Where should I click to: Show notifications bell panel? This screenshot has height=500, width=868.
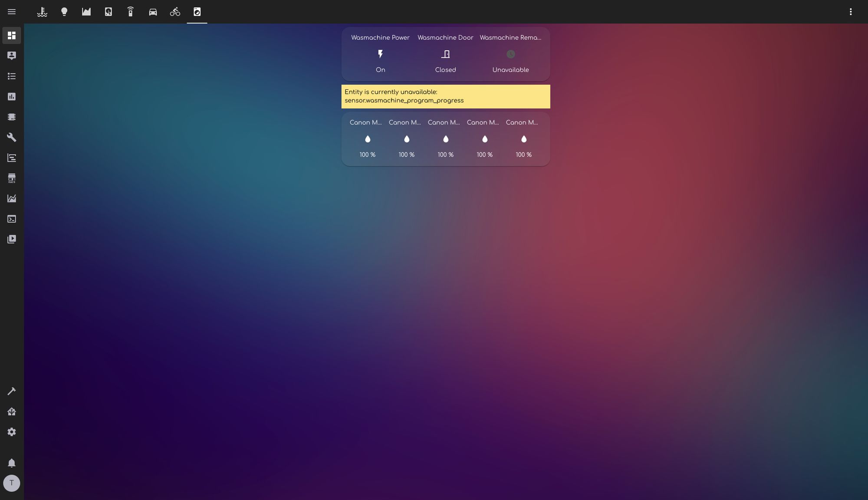pyautogui.click(x=12, y=463)
